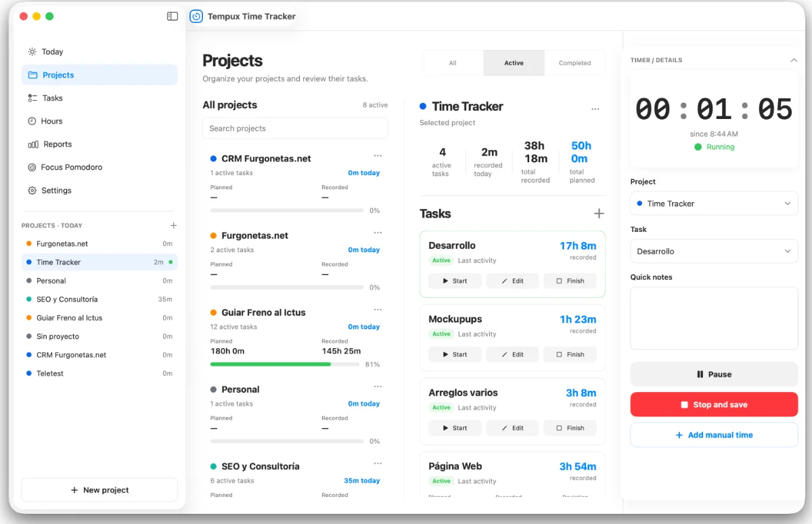Open the CRM Furgonetas.net card options menu
Screen dimensions: 812x524
[378, 156]
